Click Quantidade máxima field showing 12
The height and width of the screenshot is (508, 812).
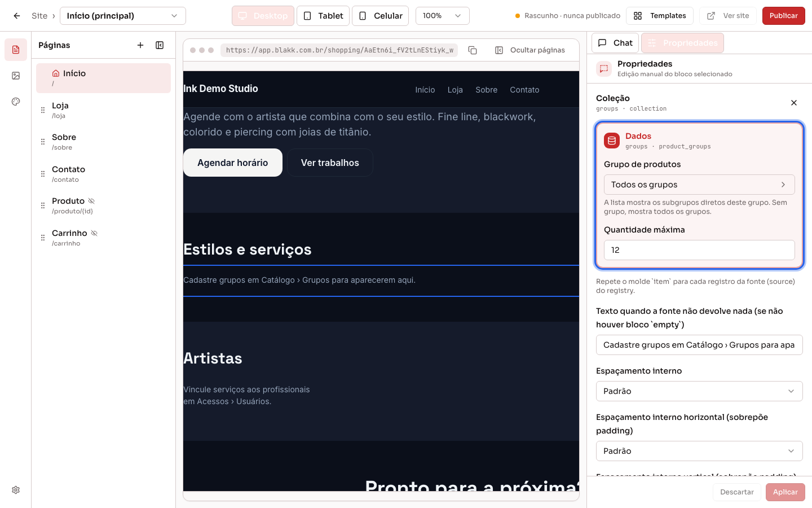tap(699, 250)
